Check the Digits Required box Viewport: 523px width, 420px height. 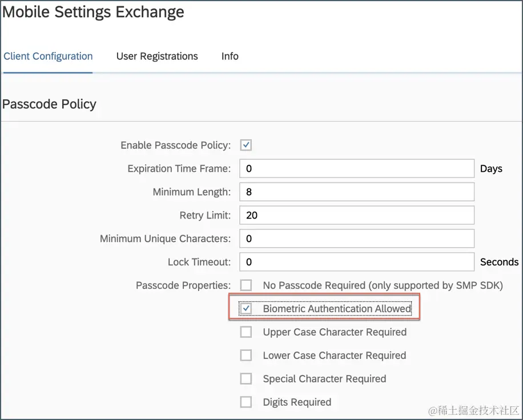pyautogui.click(x=246, y=402)
